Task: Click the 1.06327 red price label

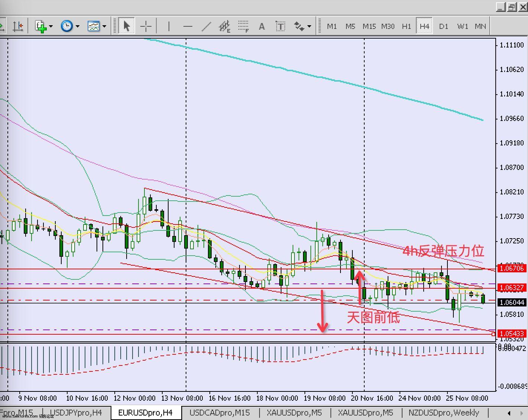Action: pos(512,288)
